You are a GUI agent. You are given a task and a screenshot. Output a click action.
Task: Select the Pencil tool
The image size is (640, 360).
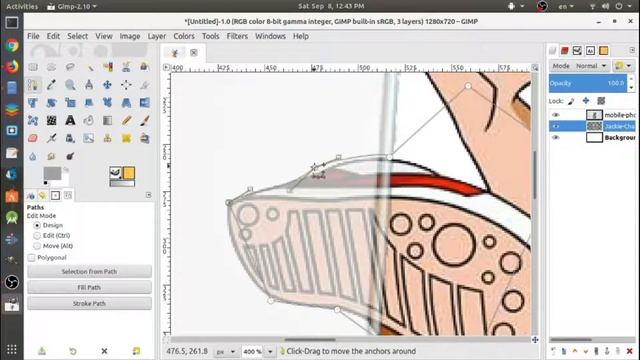126,121
